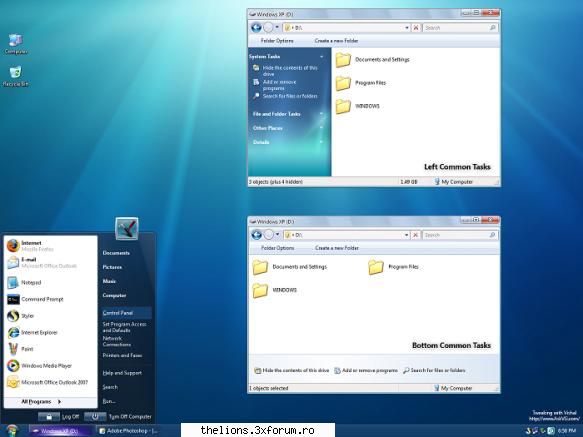
Task: Open navigation history dropdown in bottom window
Action: [x=277, y=234]
